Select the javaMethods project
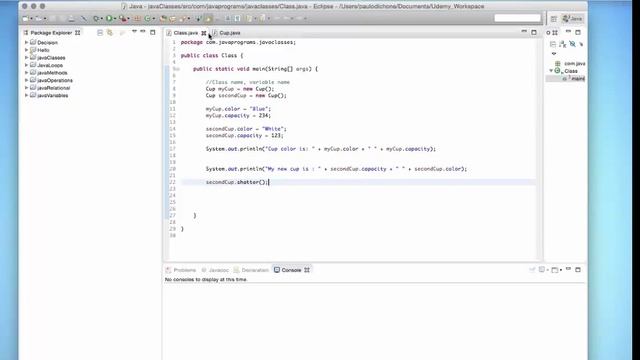Viewport: 640px width, 360px height. 52,73
